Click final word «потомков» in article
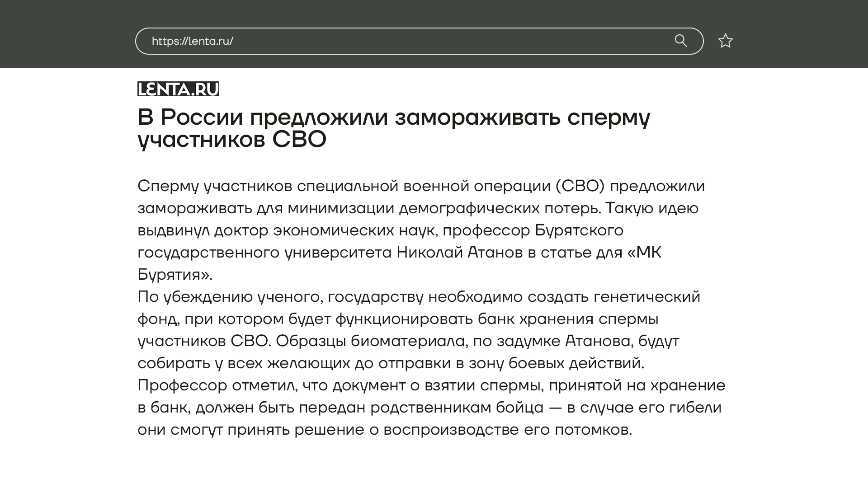 pos(592,430)
